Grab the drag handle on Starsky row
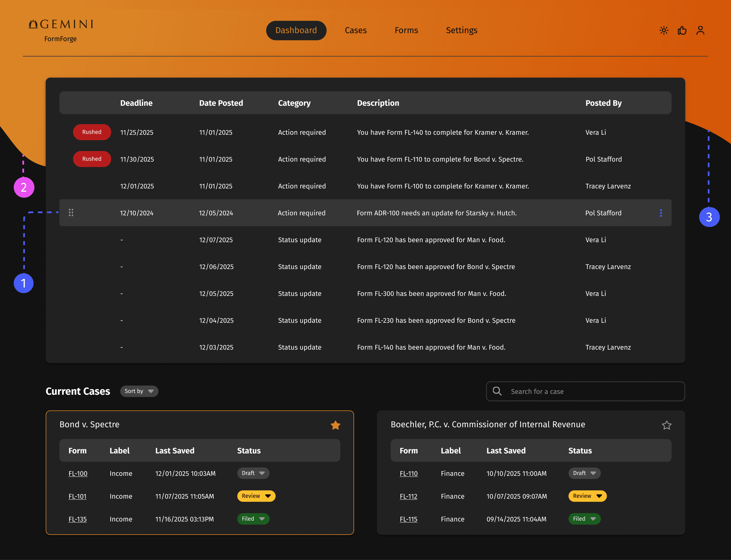The width and height of the screenshot is (731, 560). pos(71,213)
